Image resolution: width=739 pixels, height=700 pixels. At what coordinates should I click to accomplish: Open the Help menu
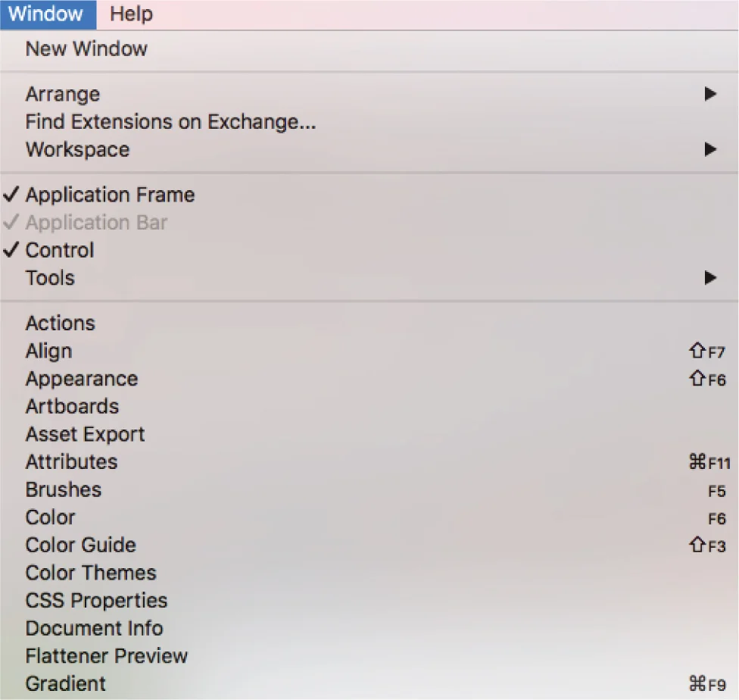pos(131,14)
